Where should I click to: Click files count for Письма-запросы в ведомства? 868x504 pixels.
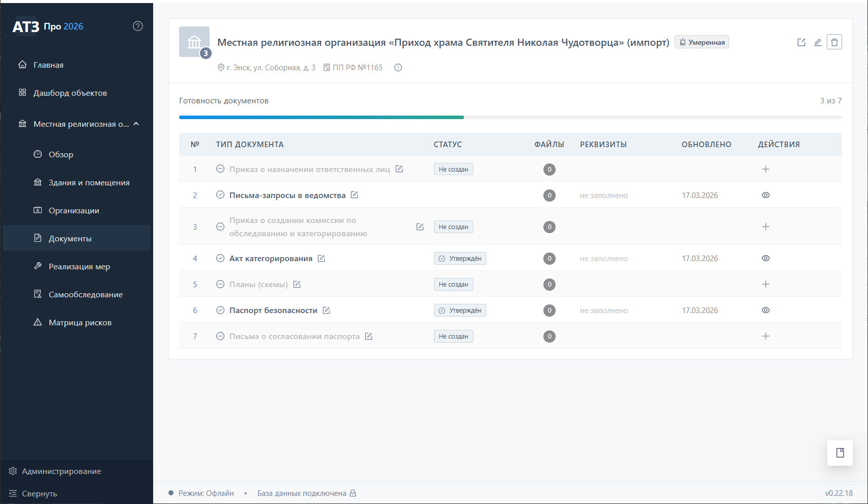(x=549, y=195)
